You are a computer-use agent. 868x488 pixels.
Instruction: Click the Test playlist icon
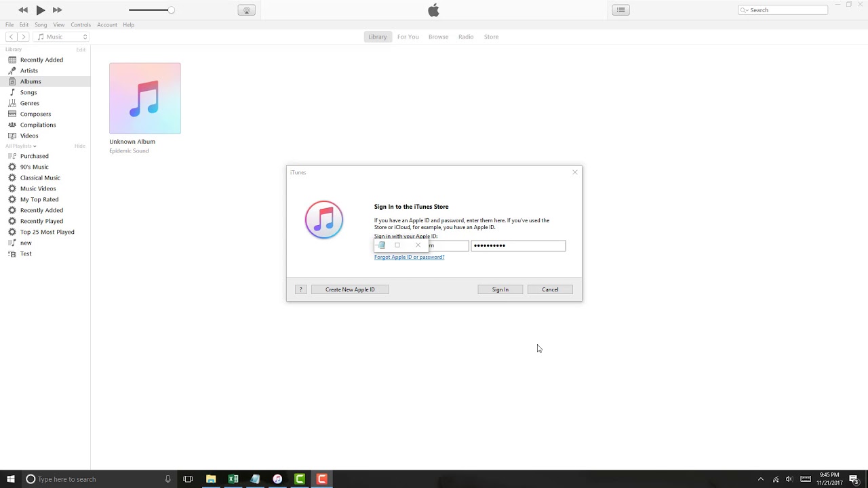[12, 253]
